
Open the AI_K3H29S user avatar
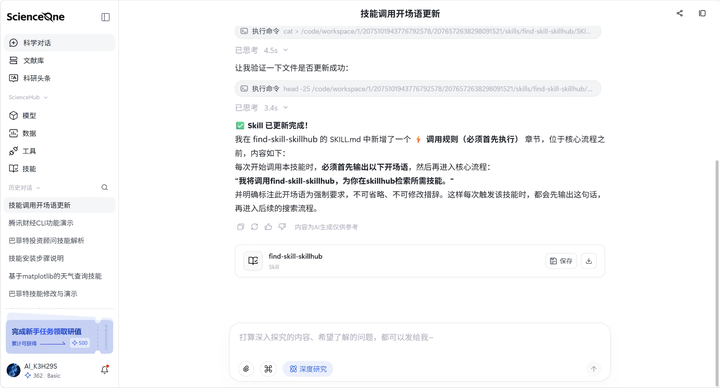[x=13, y=370]
